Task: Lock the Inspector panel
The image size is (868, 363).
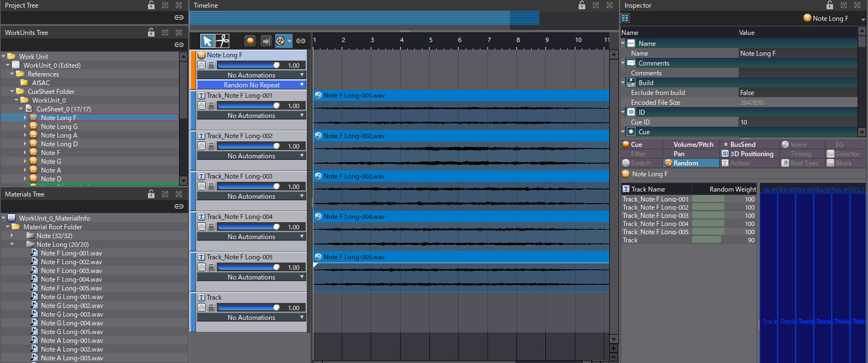Action: click(x=830, y=5)
